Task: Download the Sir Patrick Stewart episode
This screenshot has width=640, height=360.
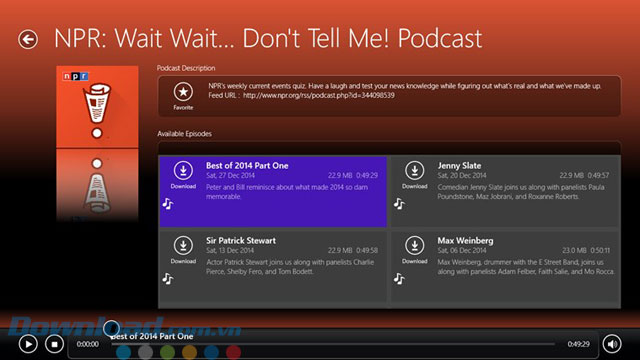Action: pos(183,246)
